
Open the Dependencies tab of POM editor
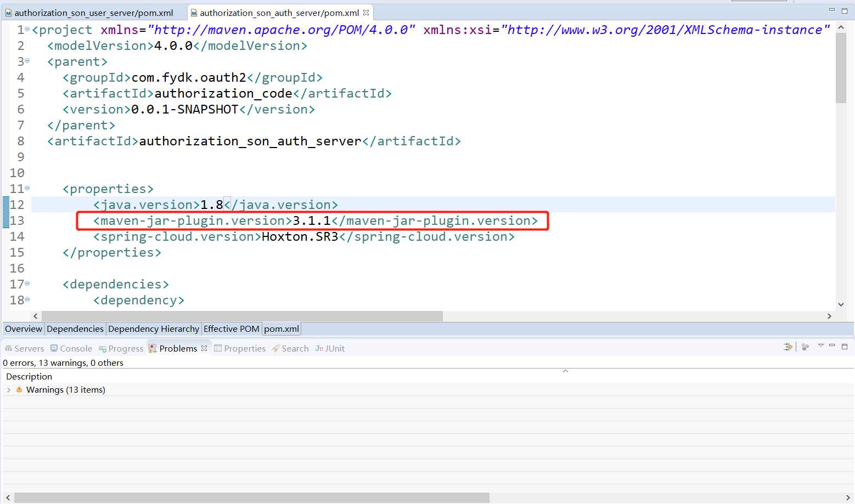(x=75, y=329)
